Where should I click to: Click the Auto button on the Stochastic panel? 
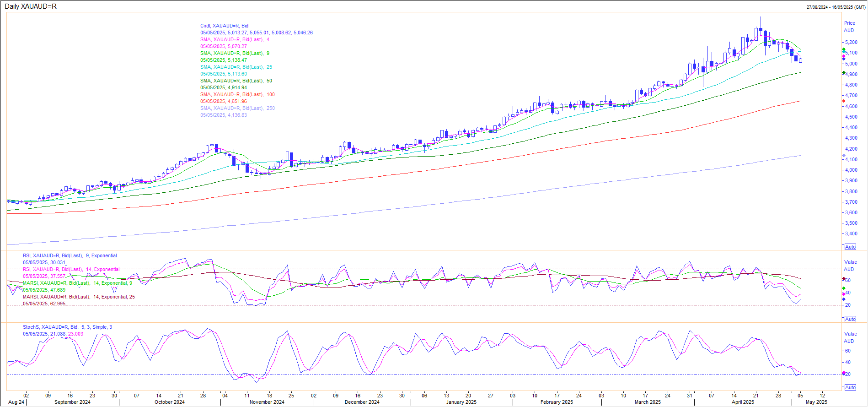point(850,387)
